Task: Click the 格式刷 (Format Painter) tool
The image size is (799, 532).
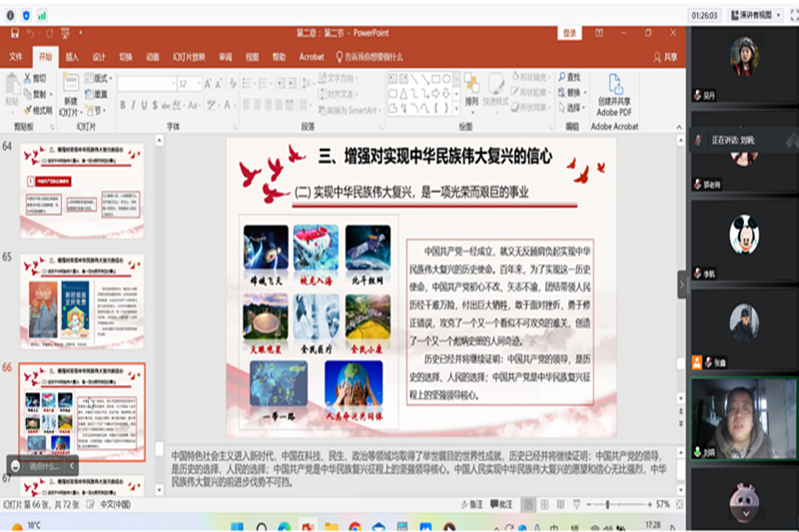Action: click(x=37, y=110)
